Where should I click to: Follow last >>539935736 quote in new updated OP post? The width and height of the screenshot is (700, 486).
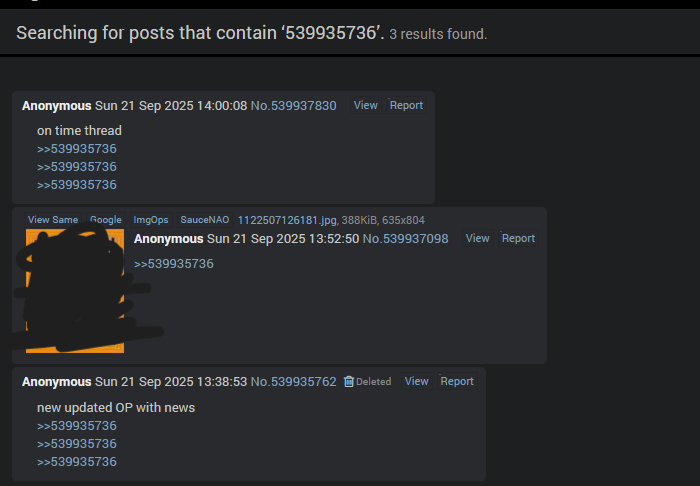tap(77, 462)
